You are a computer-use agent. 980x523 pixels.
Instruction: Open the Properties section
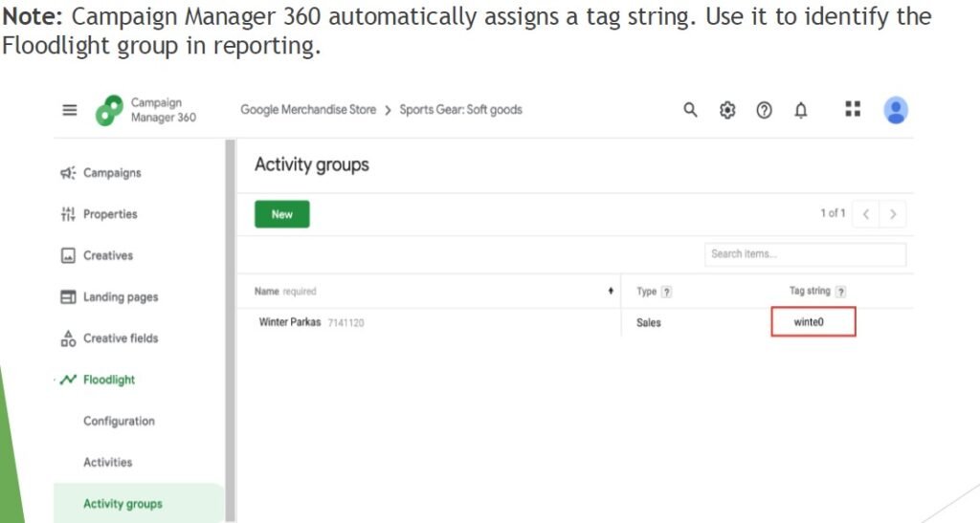click(x=110, y=214)
